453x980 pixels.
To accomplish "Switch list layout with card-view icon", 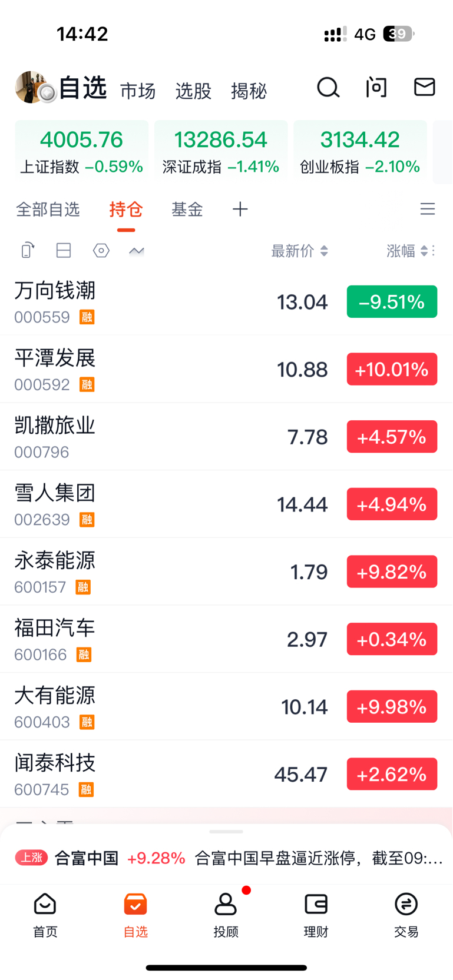I will tap(64, 251).
